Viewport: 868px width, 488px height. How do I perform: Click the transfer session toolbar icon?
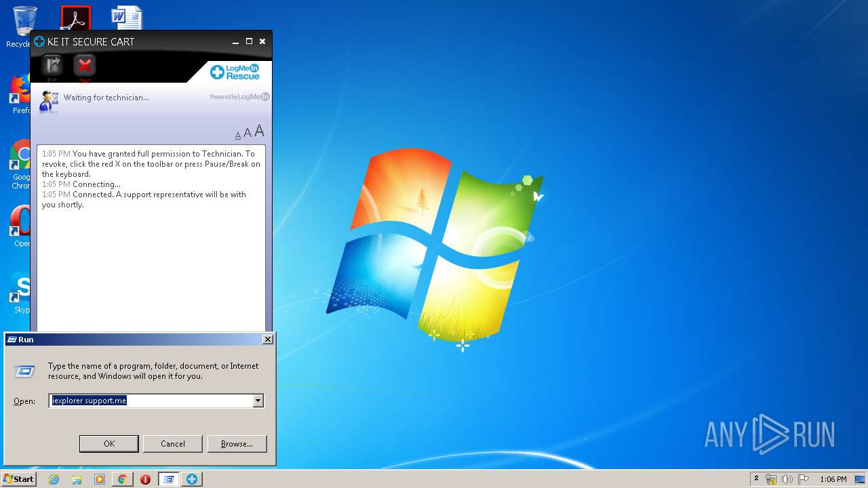(52, 65)
